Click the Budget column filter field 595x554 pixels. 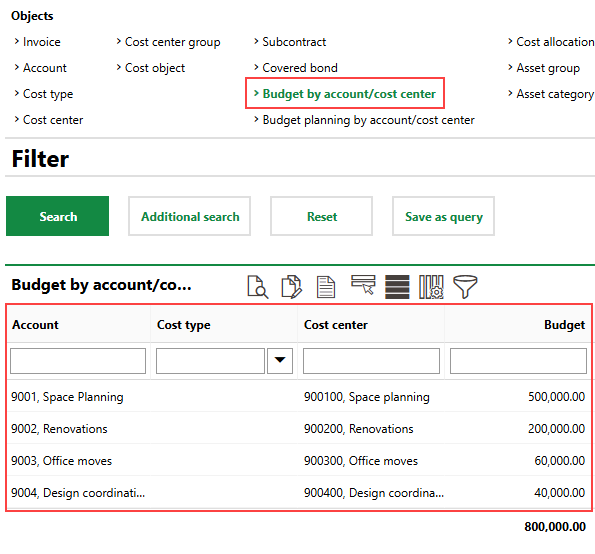coord(518,361)
